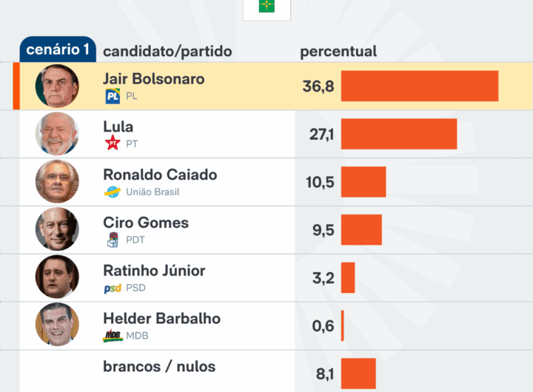Image resolution: width=533 pixels, height=392 pixels.
Task: Click the percentual column header
Action: tap(338, 52)
